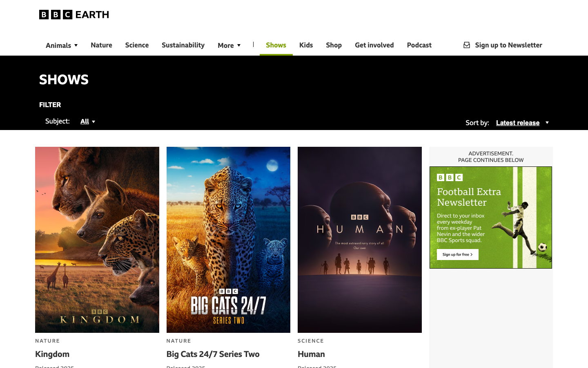Click the Big Cats 24/7 Series Two title

(213, 354)
